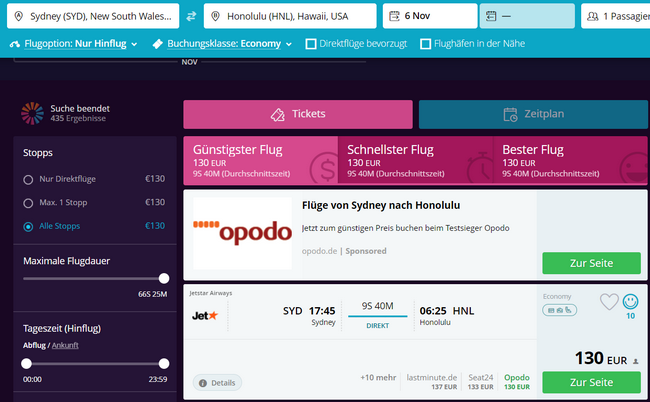Open Flüge von Sydney nach Honolulu ad title

point(381,205)
